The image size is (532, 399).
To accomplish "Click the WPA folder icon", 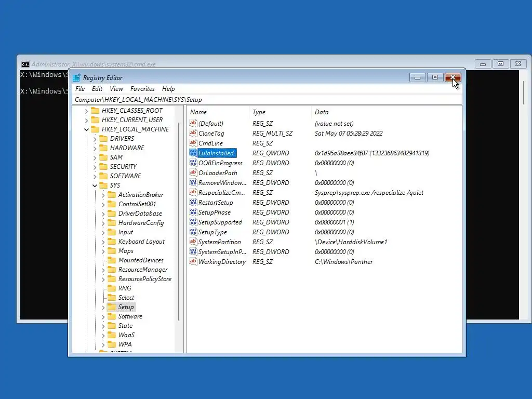I will tap(112, 344).
